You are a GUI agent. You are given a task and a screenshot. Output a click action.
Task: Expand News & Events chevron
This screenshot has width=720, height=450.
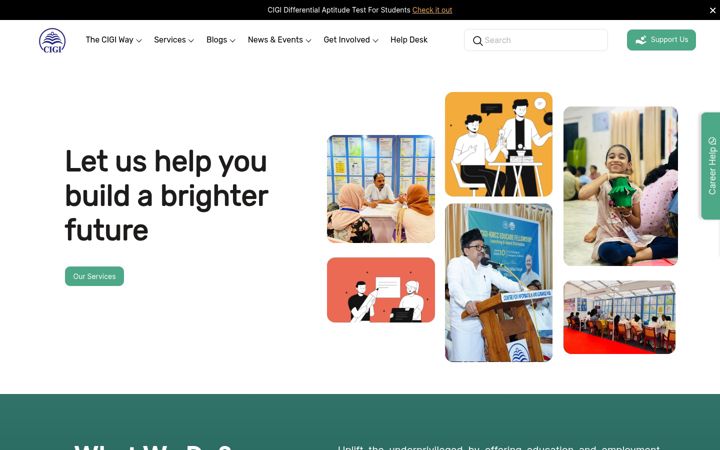(308, 40)
